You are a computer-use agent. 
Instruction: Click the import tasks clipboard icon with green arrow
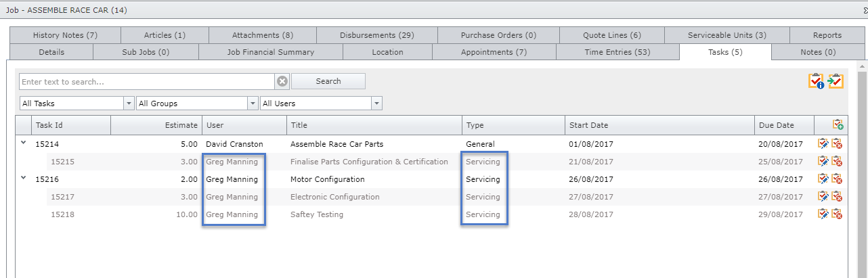[836, 81]
